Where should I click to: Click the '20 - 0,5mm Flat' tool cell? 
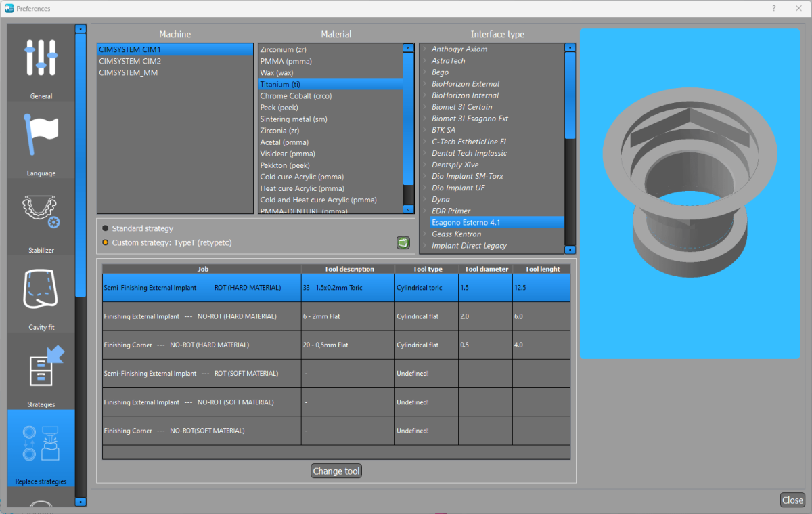(348, 345)
